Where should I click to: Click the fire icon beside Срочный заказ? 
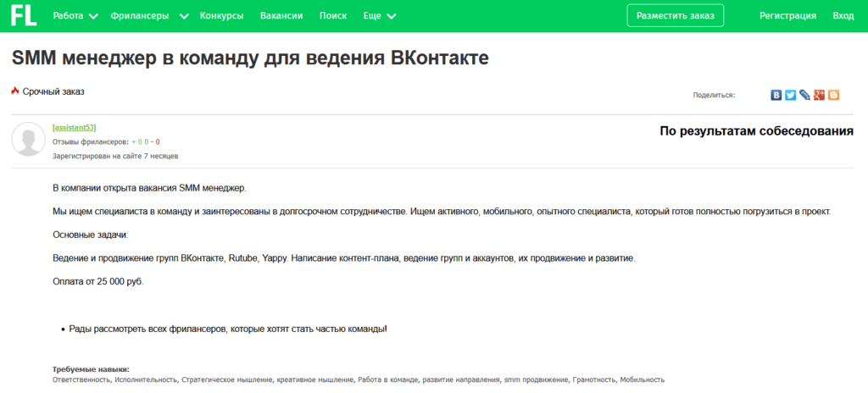[15, 91]
